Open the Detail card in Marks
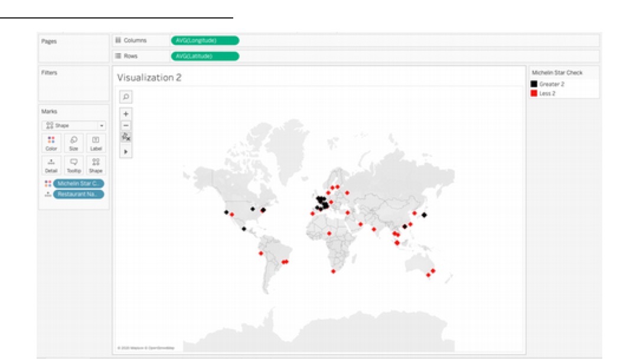This screenshot has height=364, width=633. (51, 165)
